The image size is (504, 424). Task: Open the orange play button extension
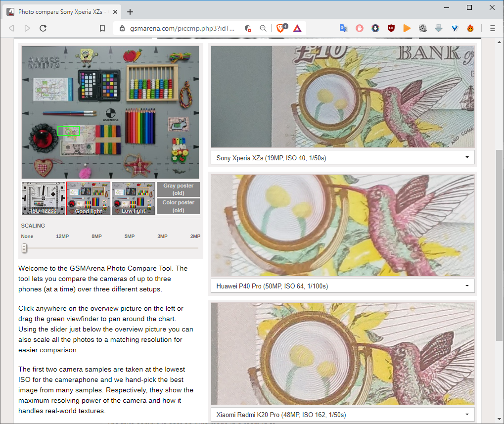(x=407, y=28)
